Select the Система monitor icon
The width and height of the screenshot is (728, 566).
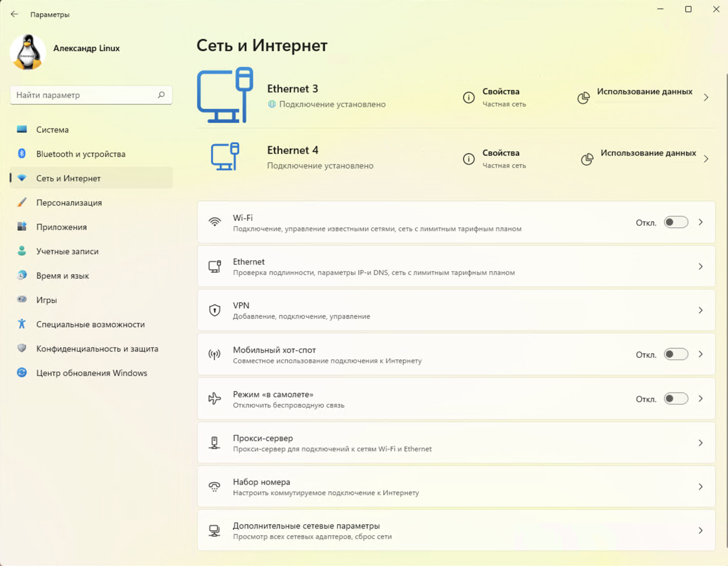tap(22, 129)
